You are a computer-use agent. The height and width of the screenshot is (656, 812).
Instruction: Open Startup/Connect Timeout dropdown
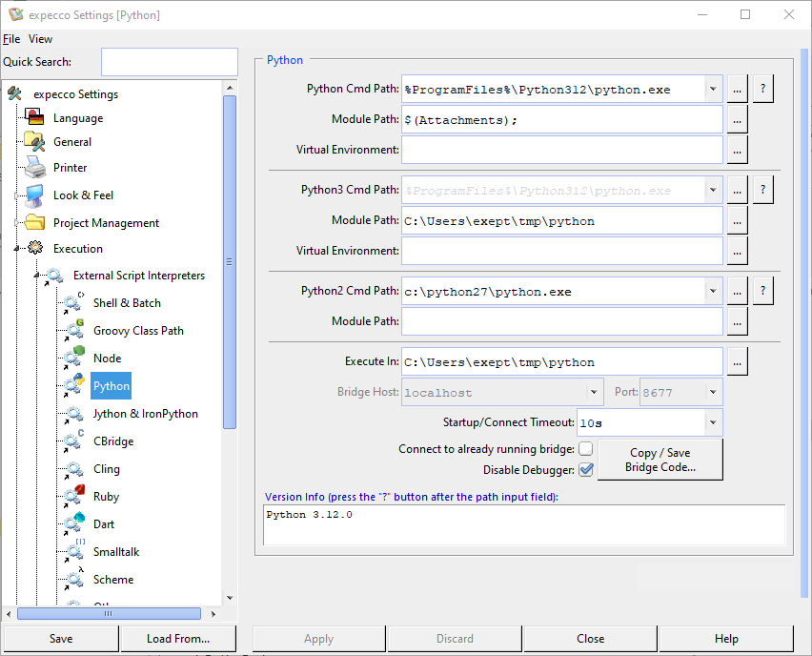pyautogui.click(x=713, y=422)
